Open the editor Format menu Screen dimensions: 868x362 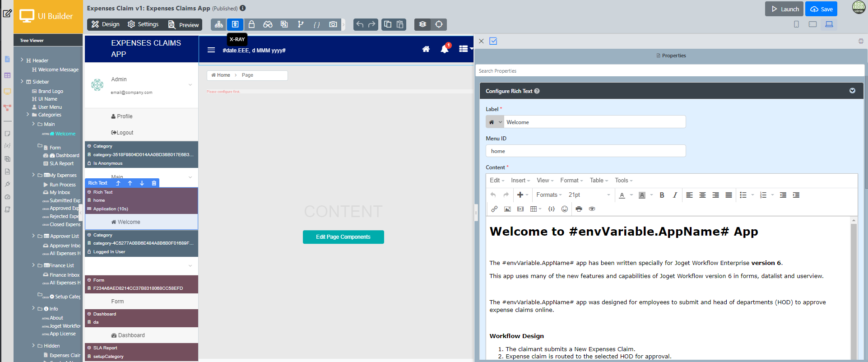pyautogui.click(x=571, y=181)
